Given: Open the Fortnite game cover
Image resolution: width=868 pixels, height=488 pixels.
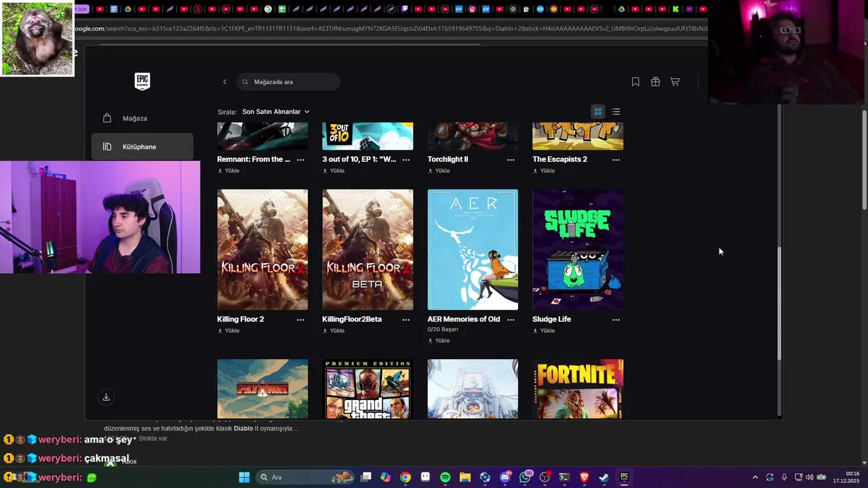Looking at the screenshot, I should click(x=578, y=389).
